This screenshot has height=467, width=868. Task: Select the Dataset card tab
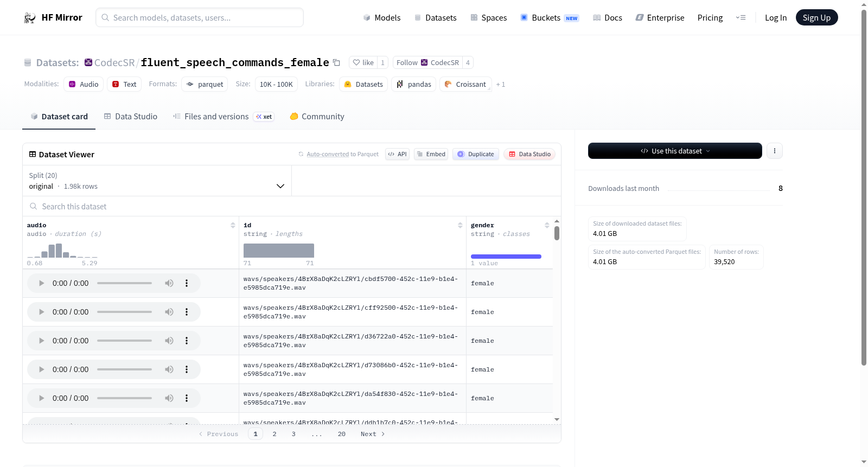point(59,117)
